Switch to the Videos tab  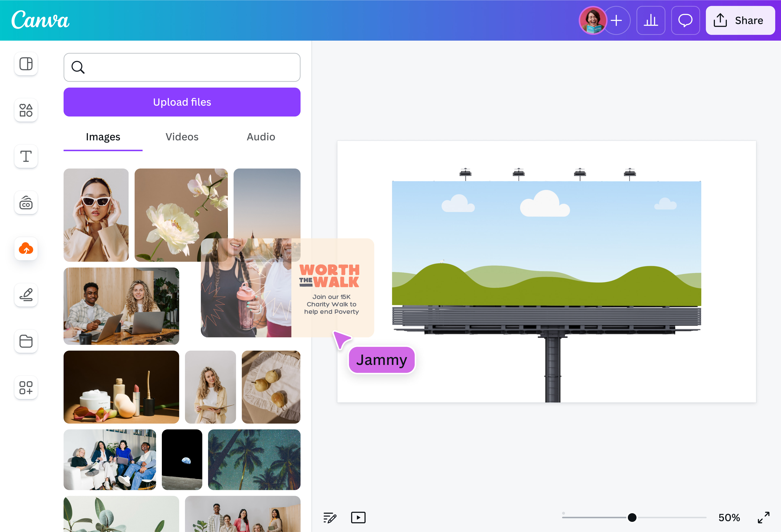182,137
